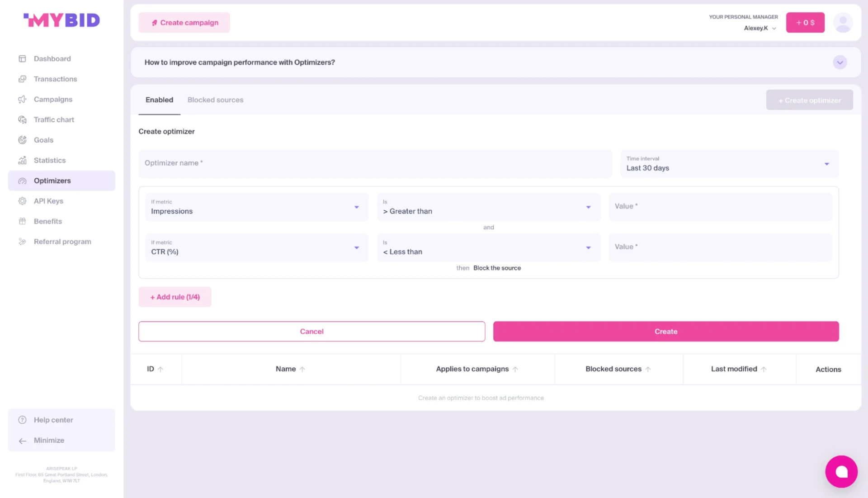This screenshot has width=868, height=498.
Task: Sort the table by Name
Action: [x=291, y=369]
